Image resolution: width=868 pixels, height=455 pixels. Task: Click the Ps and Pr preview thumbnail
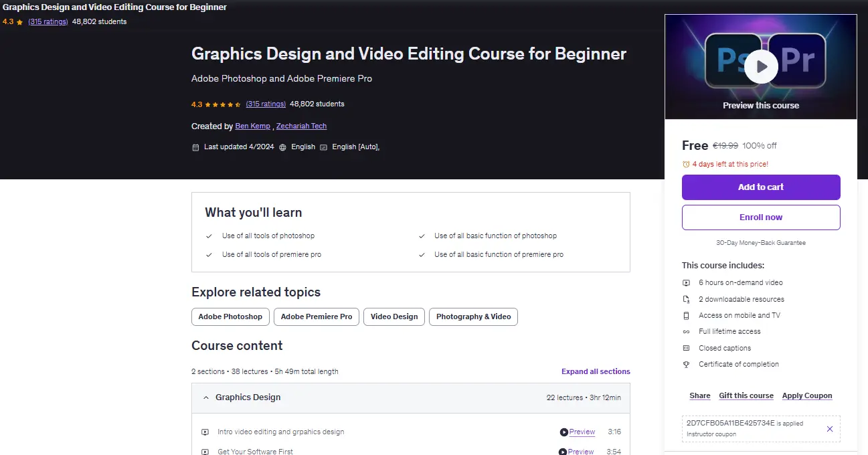pos(761,67)
